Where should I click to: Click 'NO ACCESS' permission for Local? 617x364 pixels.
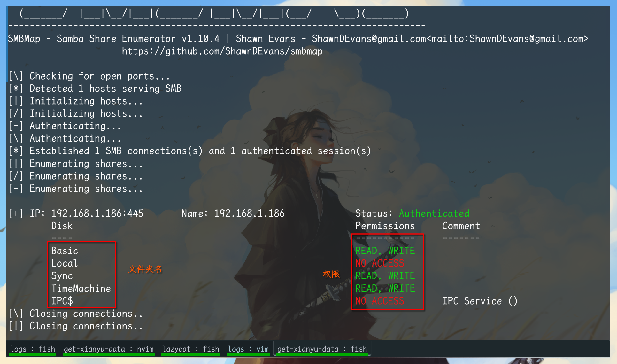tap(380, 263)
